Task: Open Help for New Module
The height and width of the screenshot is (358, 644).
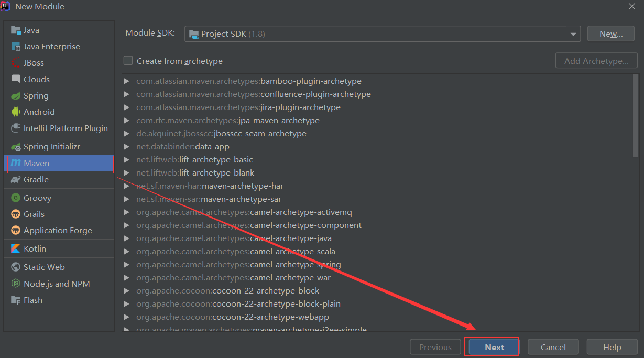Action: [x=612, y=347]
